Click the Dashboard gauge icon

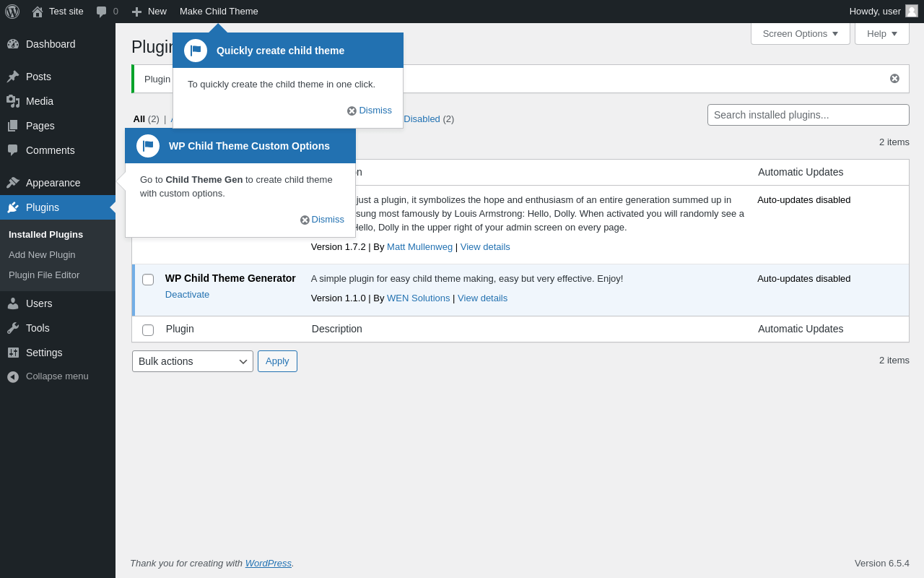[13, 44]
